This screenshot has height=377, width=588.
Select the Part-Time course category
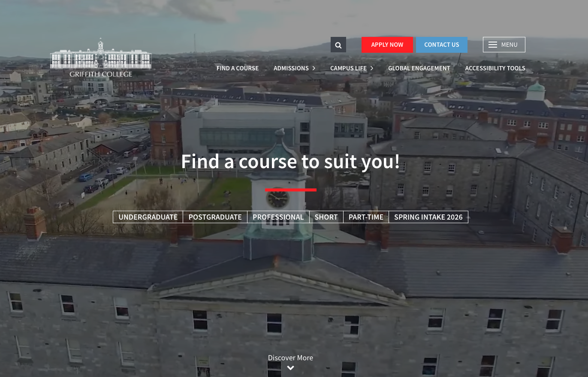coord(366,217)
